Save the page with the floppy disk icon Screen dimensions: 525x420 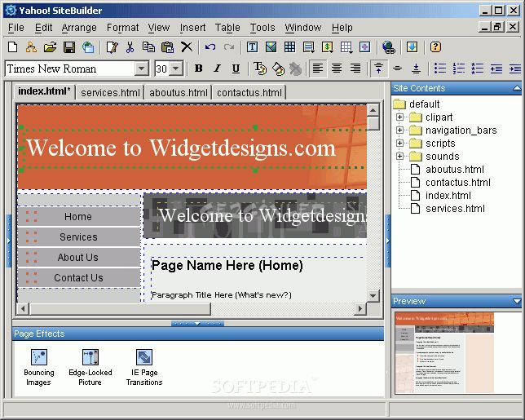[x=69, y=47]
